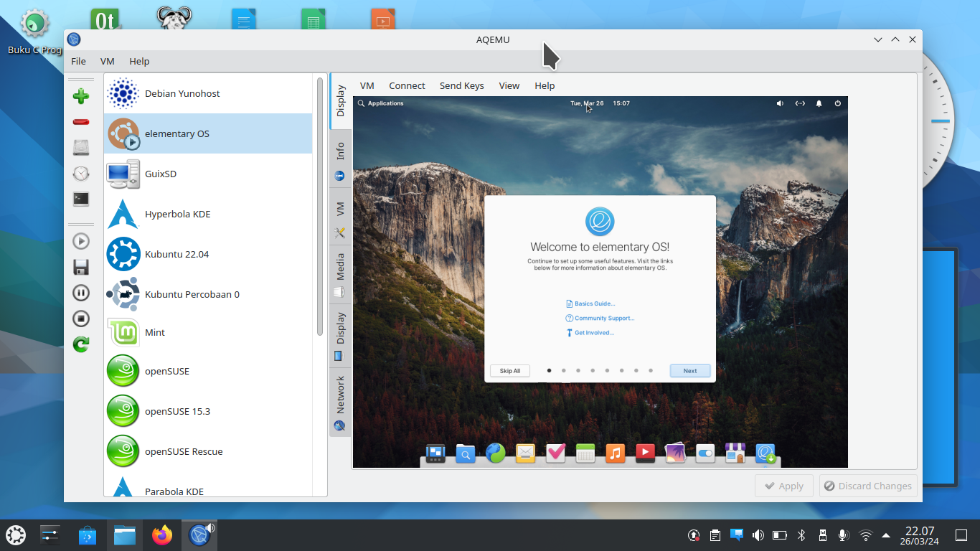
Task: Open Tasks app in elementary dock
Action: [555, 453]
